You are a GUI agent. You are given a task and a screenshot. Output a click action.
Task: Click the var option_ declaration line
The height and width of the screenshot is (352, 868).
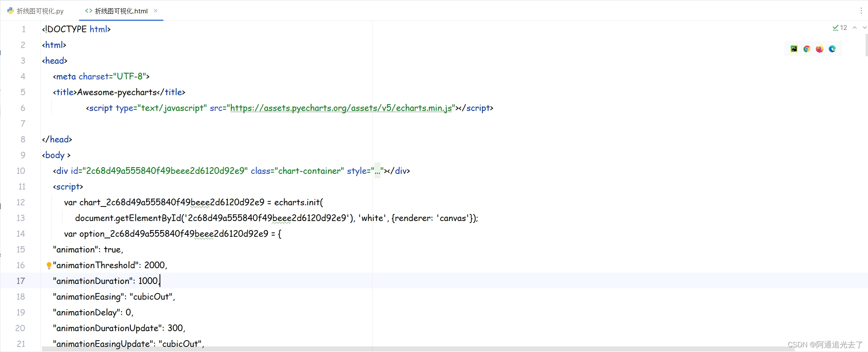coord(172,234)
